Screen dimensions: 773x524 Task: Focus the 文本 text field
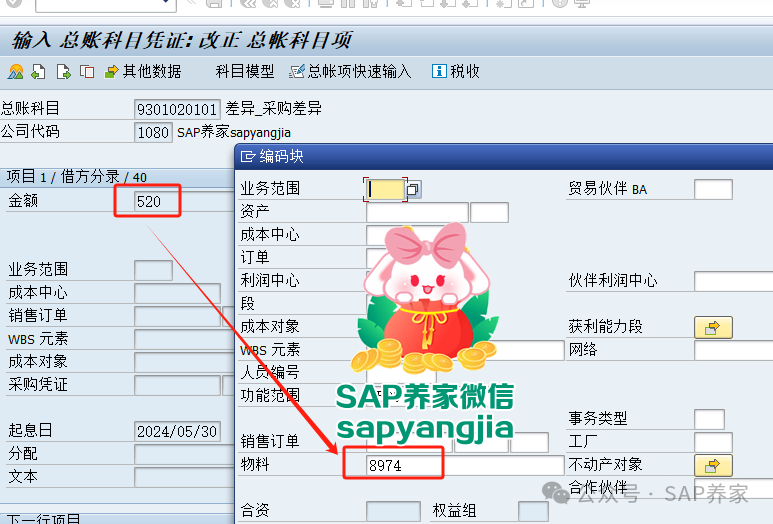pos(184,477)
